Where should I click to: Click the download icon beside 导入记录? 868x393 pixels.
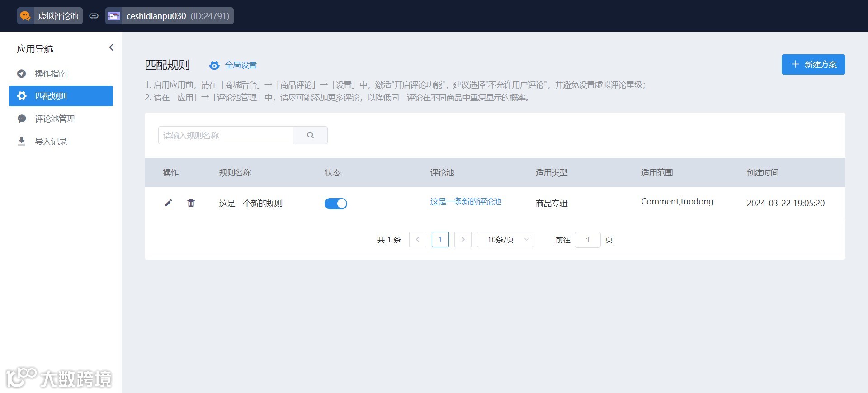21,141
